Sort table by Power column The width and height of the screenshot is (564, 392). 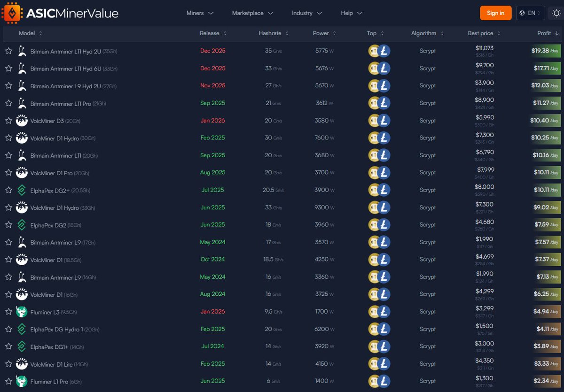click(x=324, y=33)
